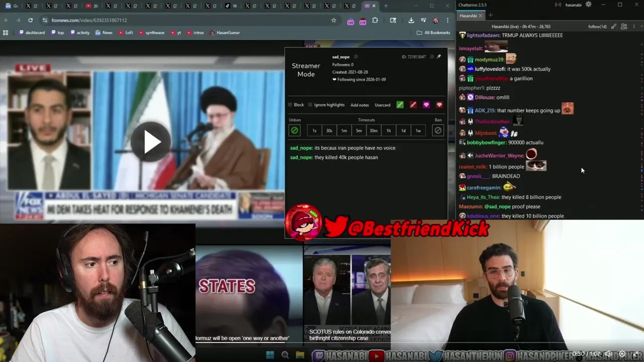Timeout sad_nope for 30s
This screenshot has width=644, height=362.
[329, 131]
